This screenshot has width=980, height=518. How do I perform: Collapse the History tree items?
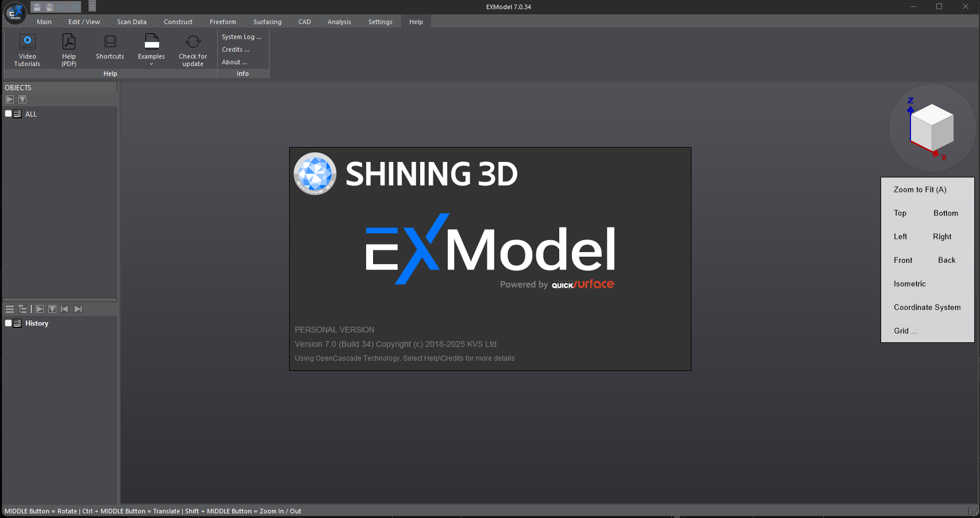coord(40,309)
